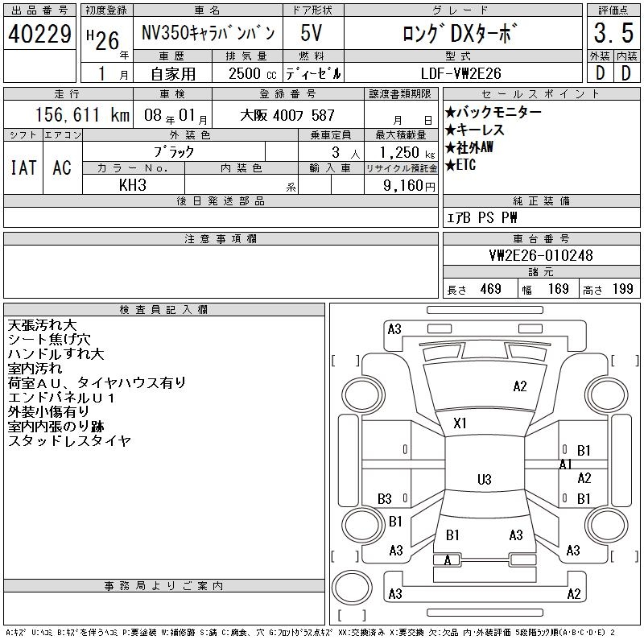644x644 pixels.
Task: Click mileage 156,611 km
Action: tap(82, 114)
